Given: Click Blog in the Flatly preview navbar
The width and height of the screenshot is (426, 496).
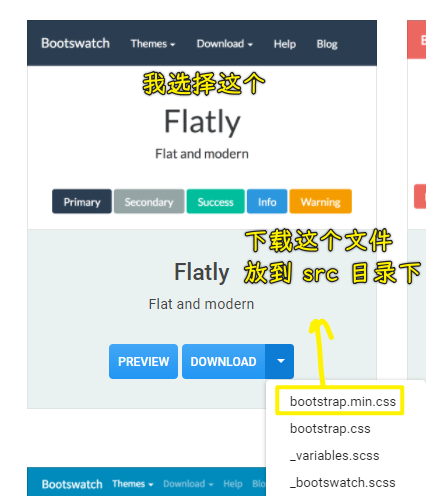Looking at the screenshot, I should pyautogui.click(x=327, y=44).
